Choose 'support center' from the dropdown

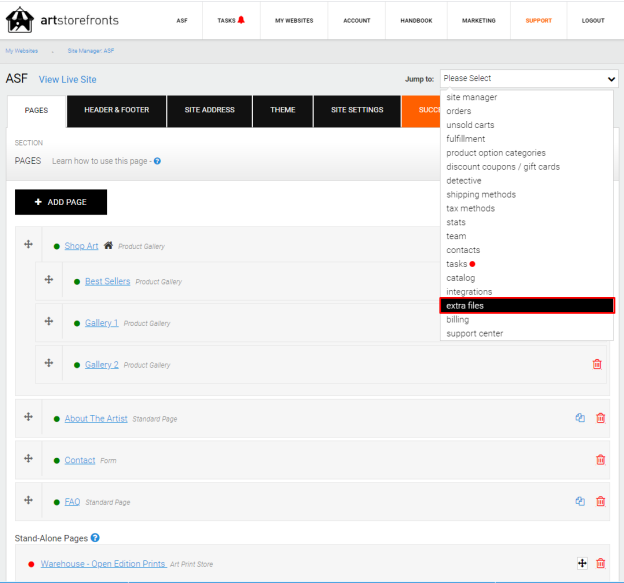click(x=526, y=333)
